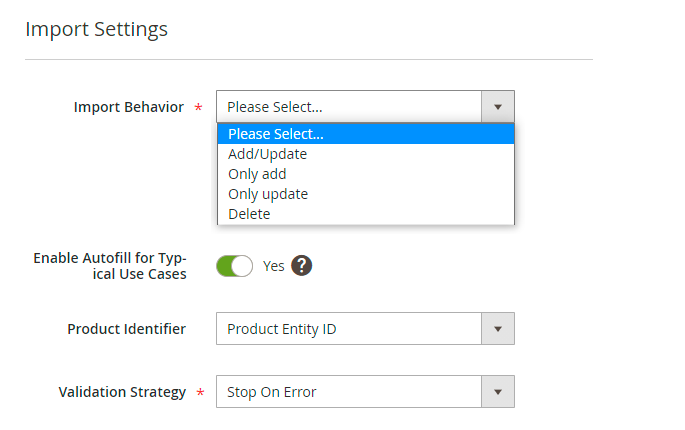685x430 pixels.
Task: Click the Import Behavior field label
Action: [128, 107]
